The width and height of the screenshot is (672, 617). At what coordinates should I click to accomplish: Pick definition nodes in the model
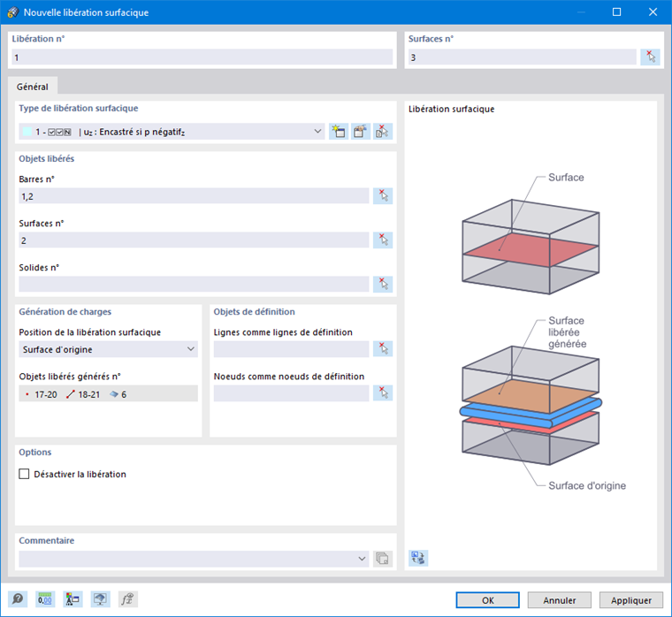pyautogui.click(x=383, y=393)
